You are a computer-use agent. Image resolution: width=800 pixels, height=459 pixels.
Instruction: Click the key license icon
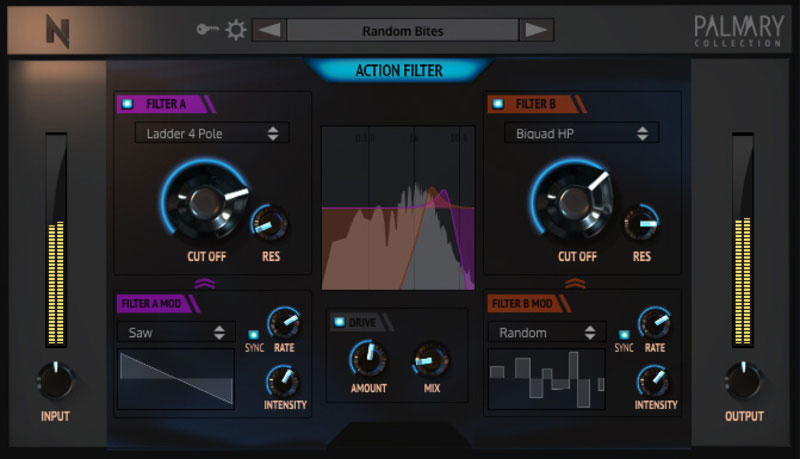(x=208, y=30)
